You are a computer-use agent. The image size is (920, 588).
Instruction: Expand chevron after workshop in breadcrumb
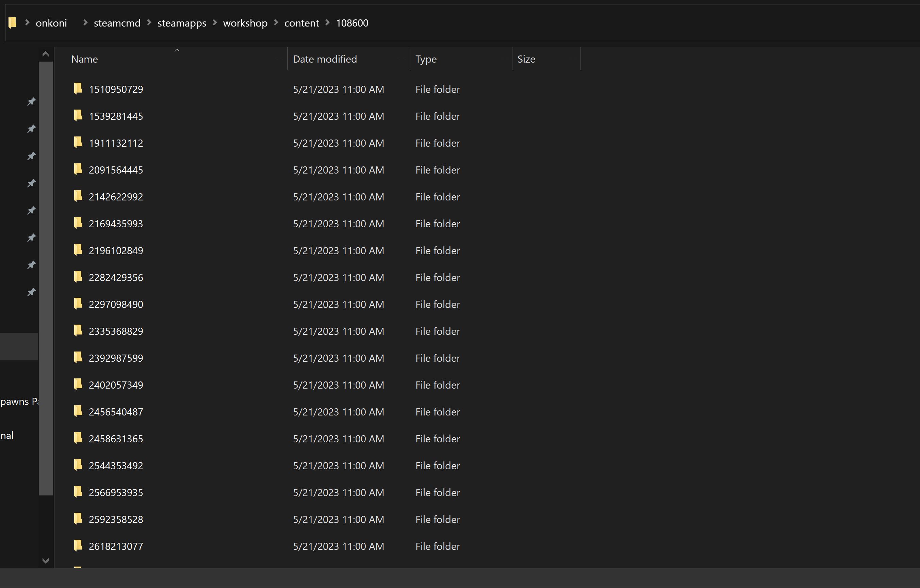point(276,22)
